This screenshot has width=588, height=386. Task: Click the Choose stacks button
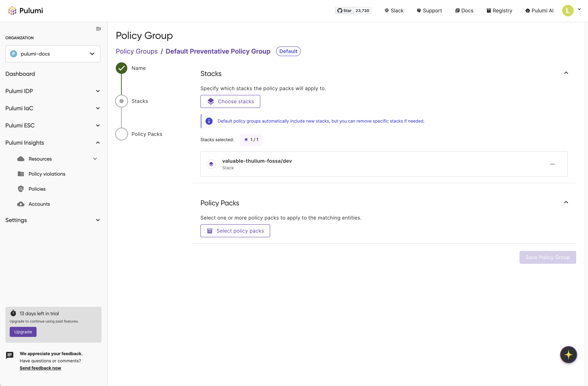tap(230, 101)
